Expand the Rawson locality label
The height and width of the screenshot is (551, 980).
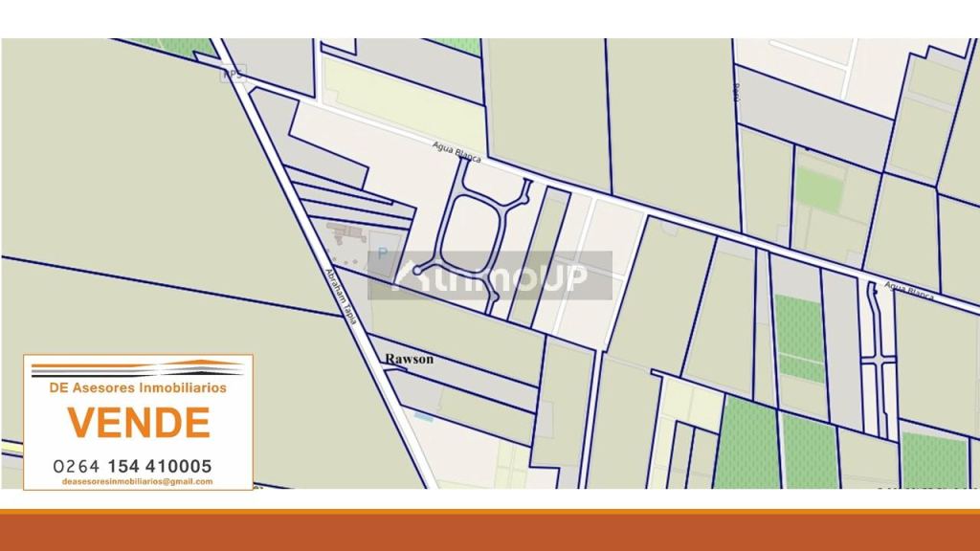[x=410, y=358]
